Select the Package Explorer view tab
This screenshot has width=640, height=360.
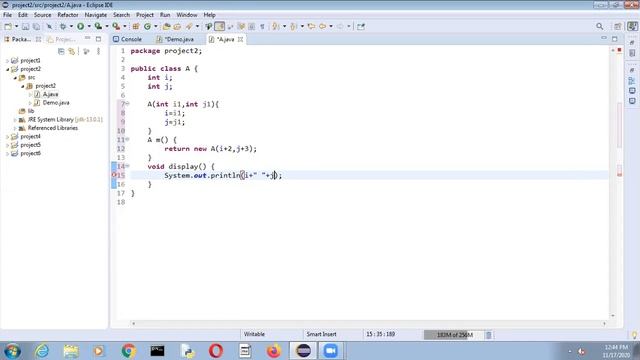[x=18, y=39]
